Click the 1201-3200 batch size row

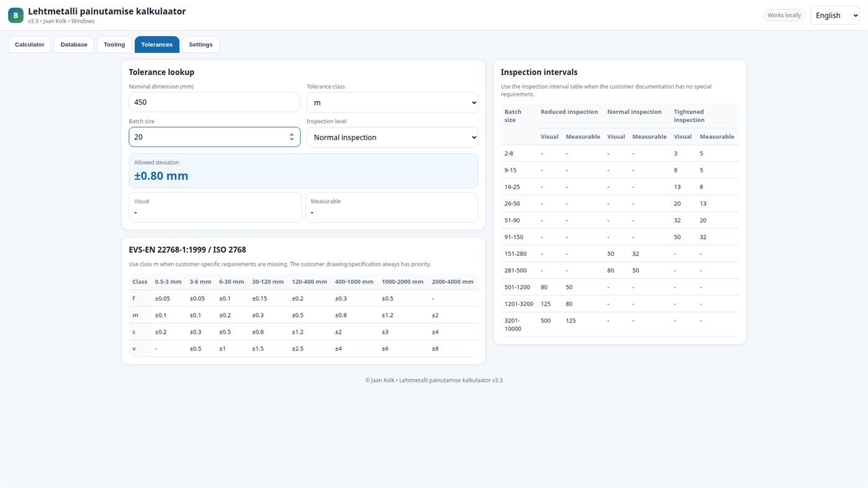620,304
